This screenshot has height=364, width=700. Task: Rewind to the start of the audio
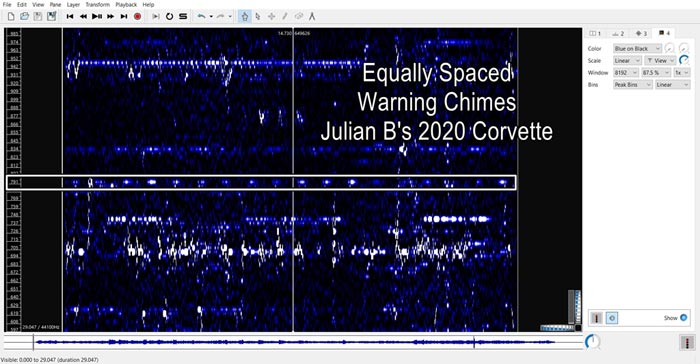(x=70, y=17)
